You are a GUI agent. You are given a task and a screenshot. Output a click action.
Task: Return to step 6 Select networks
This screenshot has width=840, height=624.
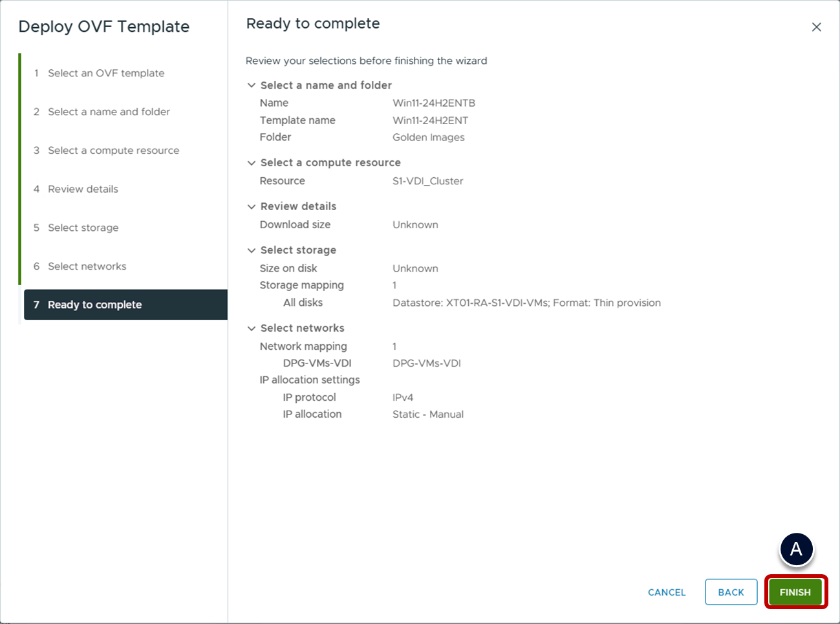click(87, 266)
